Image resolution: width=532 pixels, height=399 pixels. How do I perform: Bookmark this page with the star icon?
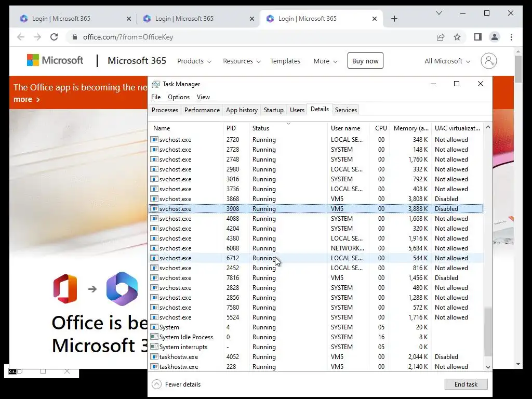(457, 37)
